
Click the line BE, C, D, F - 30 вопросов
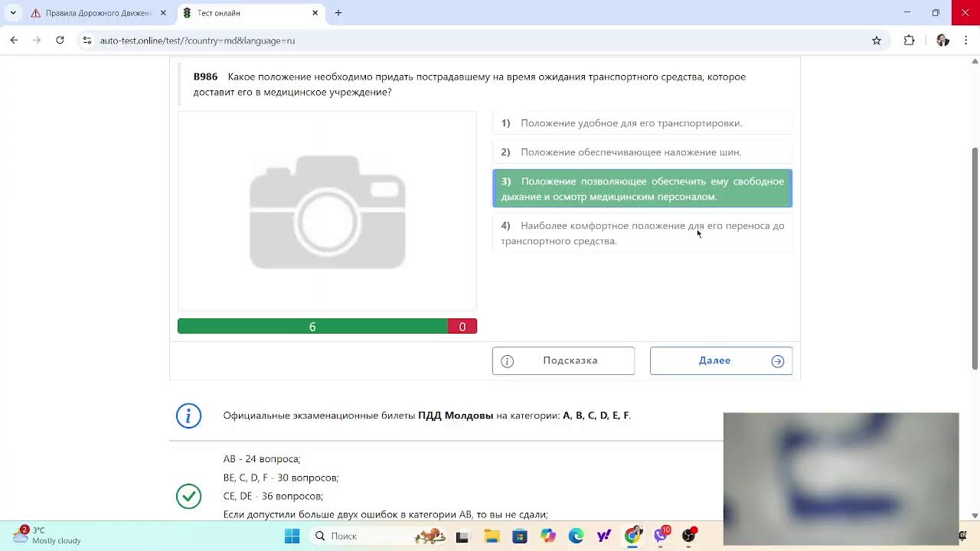[x=281, y=478]
